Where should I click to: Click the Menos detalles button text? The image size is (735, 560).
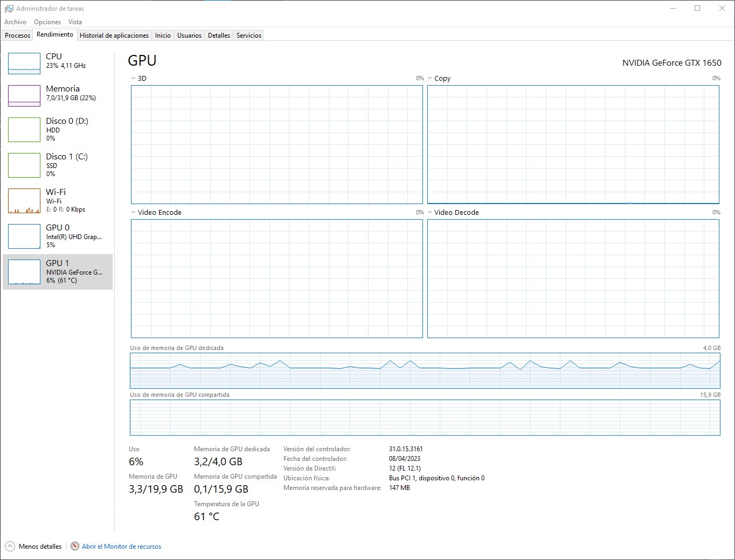pos(40,546)
